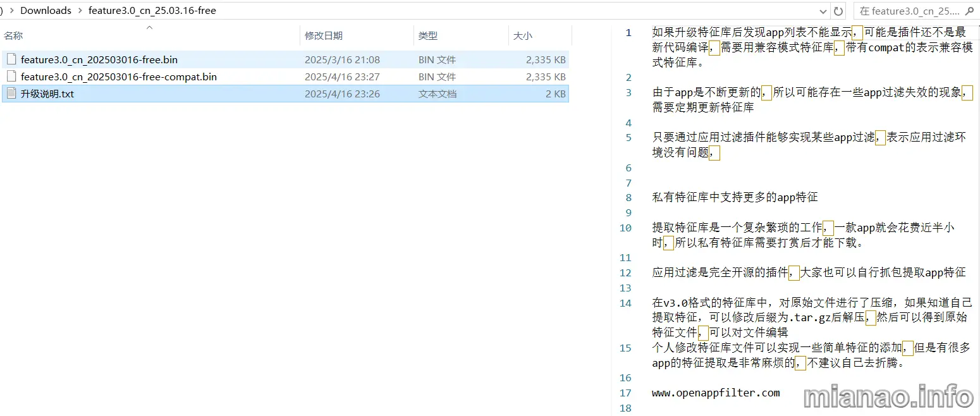Select the feature3.0_cn_202503016-free-compat.bin file name
Screen dimensions: 980x416
point(119,77)
